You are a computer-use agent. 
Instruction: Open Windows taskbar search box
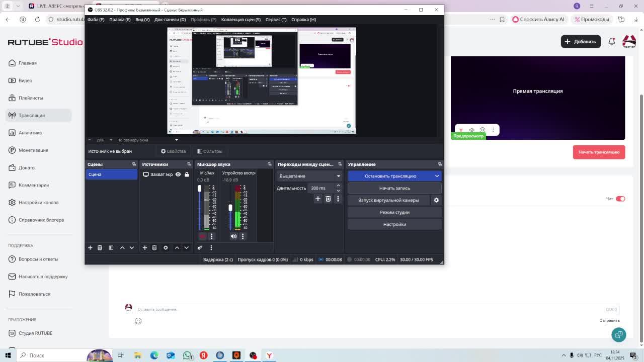tap(50, 355)
